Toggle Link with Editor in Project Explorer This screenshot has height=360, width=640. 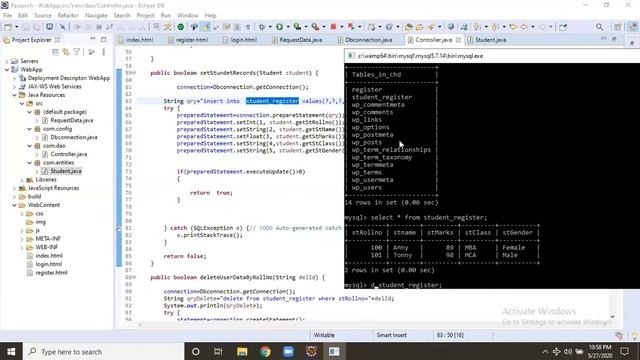click(x=65, y=52)
